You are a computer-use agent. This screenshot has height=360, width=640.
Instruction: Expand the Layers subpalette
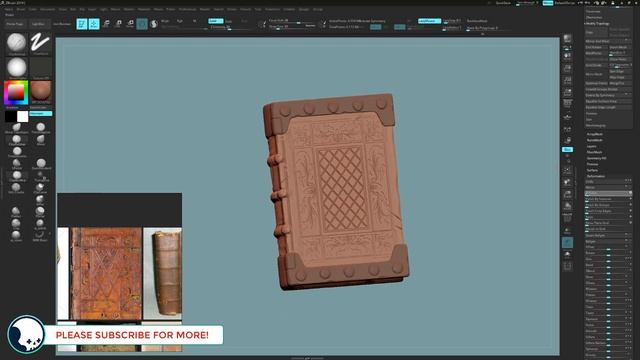(x=592, y=146)
